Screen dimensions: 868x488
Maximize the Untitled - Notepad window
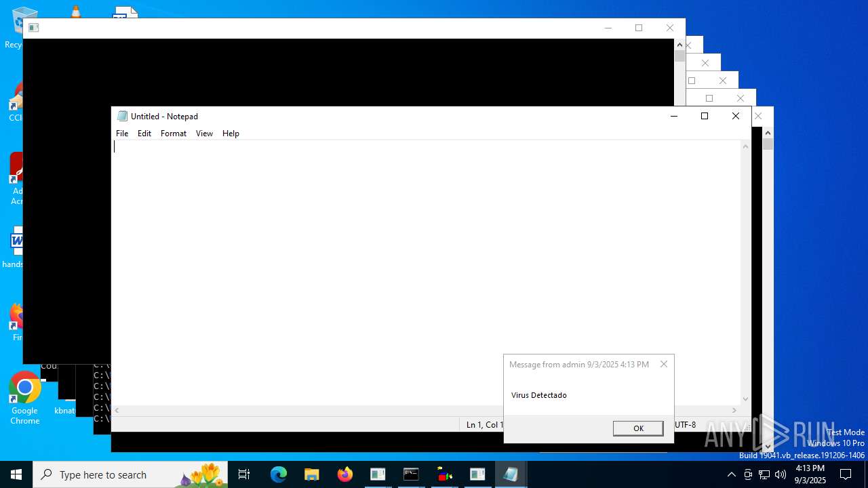pyautogui.click(x=705, y=116)
